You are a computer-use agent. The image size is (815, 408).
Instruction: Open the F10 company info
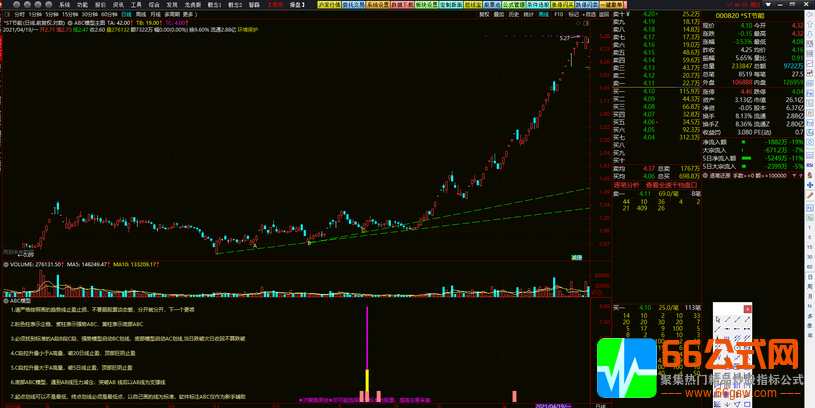[x=557, y=16]
